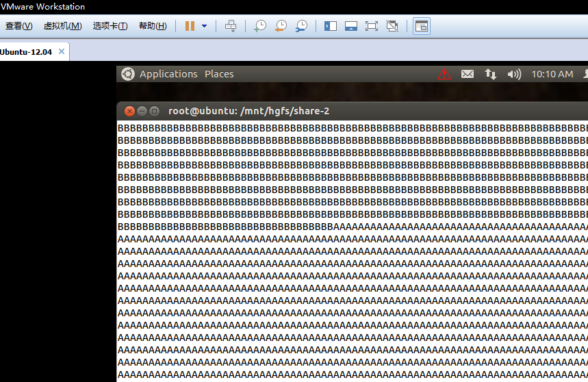
Task: Take a snapshot of the virtual machine
Action: [260, 26]
